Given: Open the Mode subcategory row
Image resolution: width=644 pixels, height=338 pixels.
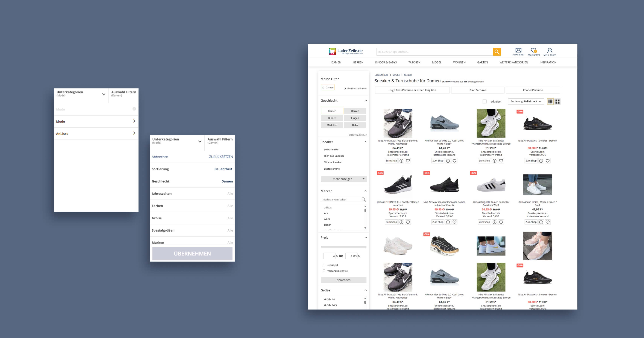Looking at the screenshot, I should pyautogui.click(x=96, y=121).
